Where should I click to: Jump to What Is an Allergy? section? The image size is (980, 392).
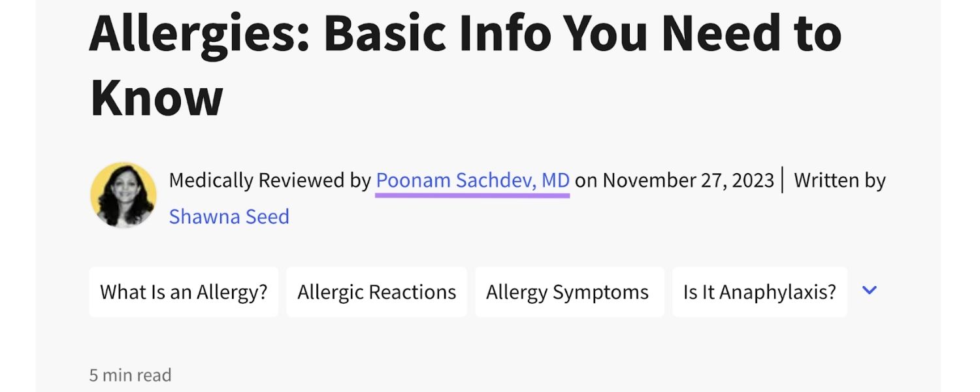pyautogui.click(x=184, y=292)
